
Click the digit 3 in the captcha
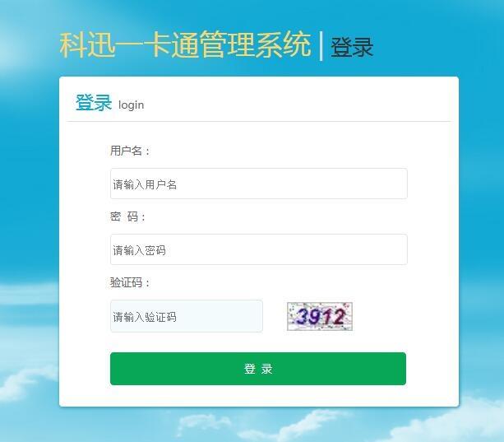point(302,317)
